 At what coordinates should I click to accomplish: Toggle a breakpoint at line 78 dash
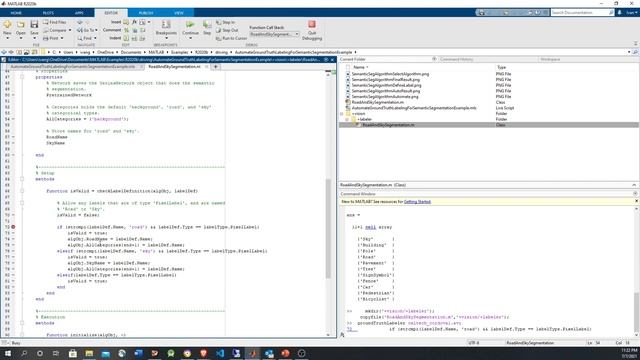pos(13,263)
